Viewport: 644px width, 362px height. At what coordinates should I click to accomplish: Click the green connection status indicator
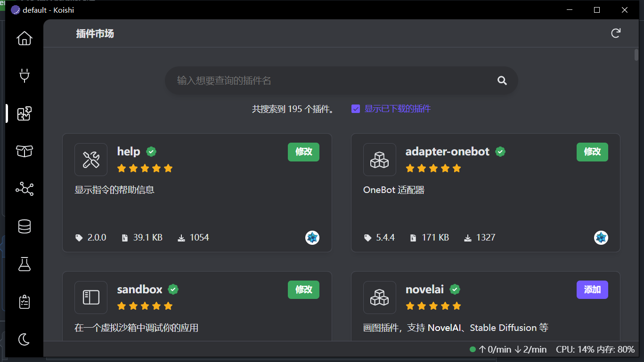(473, 350)
